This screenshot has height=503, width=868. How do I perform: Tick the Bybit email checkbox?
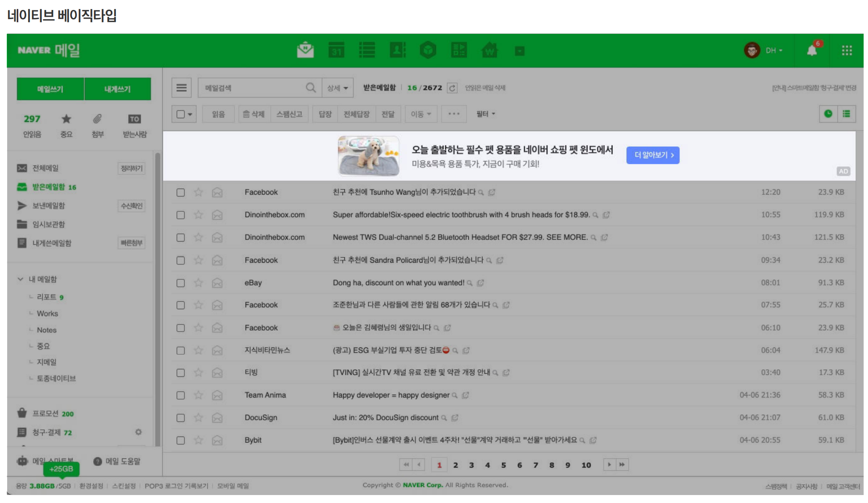181,441
